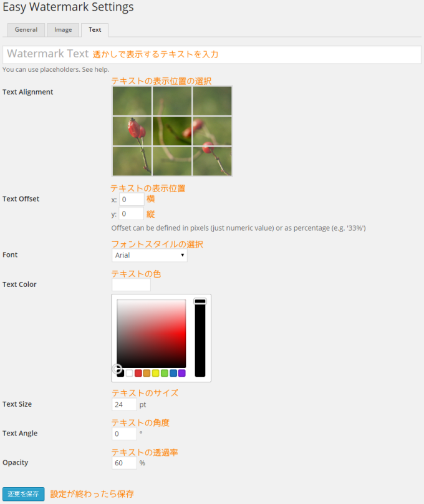
Task: Click the Text Size field showing 24
Action: pyautogui.click(x=124, y=405)
